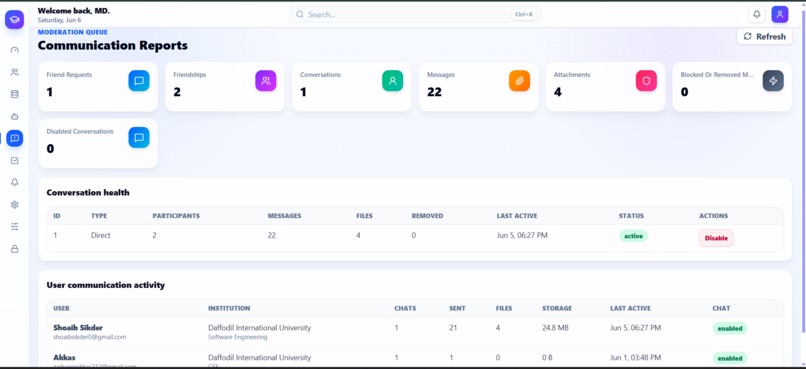Screen dimensions: 806x369
Task: Click the enabled badge for Shoaib Sikder
Action: point(730,328)
